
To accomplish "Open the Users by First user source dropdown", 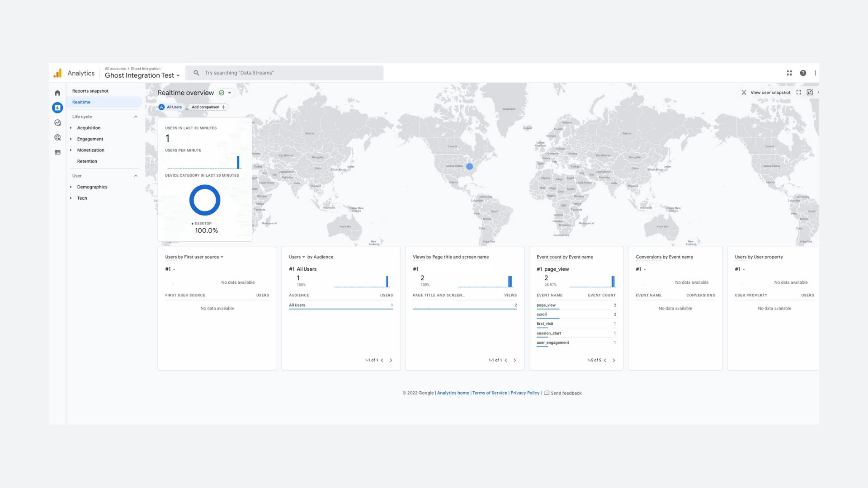I will point(222,257).
